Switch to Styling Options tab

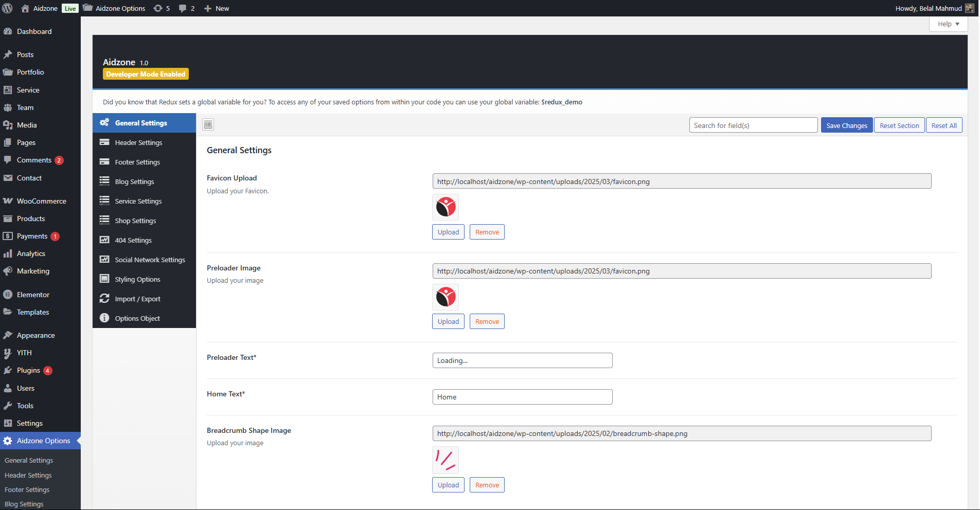tap(137, 279)
